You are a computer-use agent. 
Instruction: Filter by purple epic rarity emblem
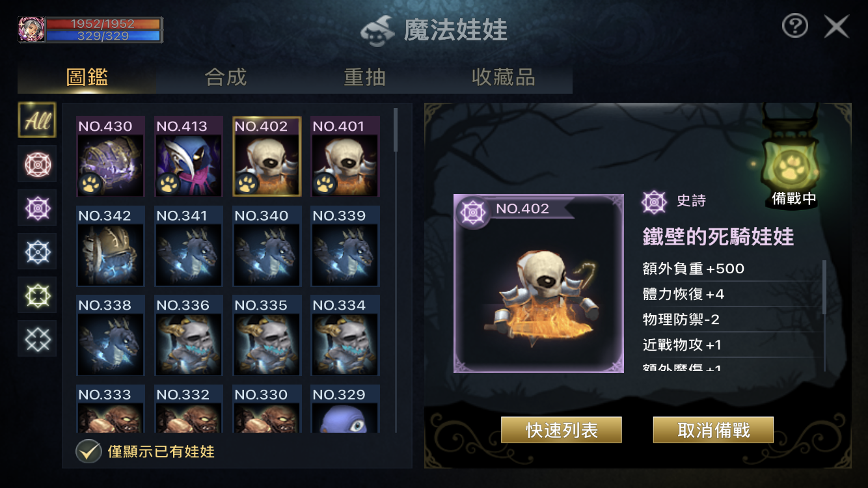pos(37,207)
